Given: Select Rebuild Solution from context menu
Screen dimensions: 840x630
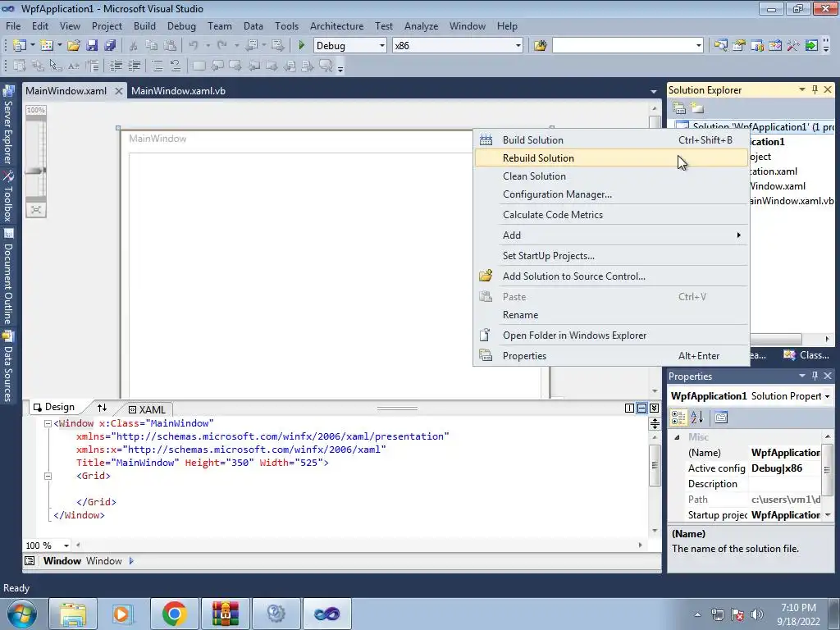Looking at the screenshot, I should coord(610,158).
